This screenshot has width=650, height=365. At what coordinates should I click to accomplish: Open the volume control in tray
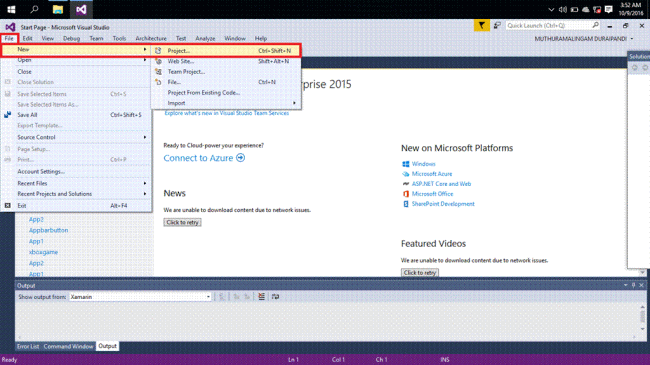click(563, 9)
